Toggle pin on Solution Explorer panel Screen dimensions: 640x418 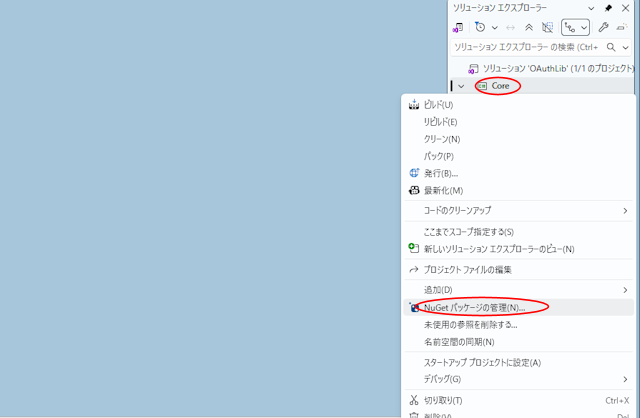[x=608, y=8]
